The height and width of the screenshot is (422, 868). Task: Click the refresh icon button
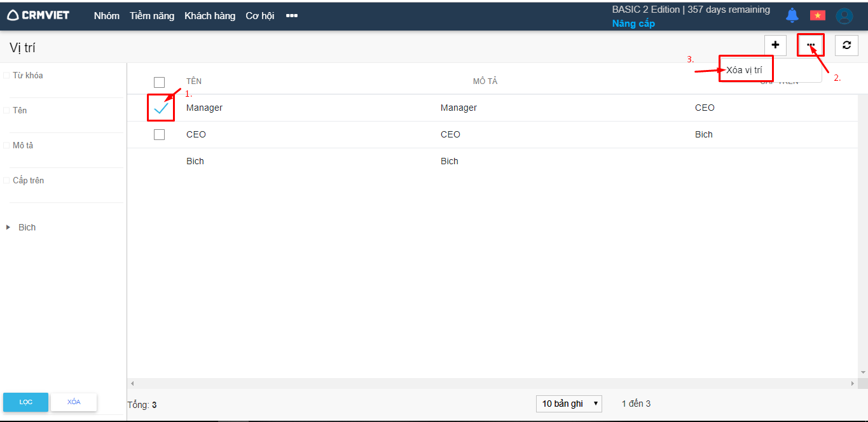pyautogui.click(x=846, y=45)
